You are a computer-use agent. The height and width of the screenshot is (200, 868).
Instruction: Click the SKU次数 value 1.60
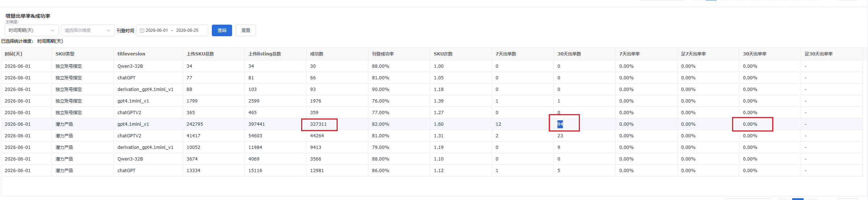439,124
